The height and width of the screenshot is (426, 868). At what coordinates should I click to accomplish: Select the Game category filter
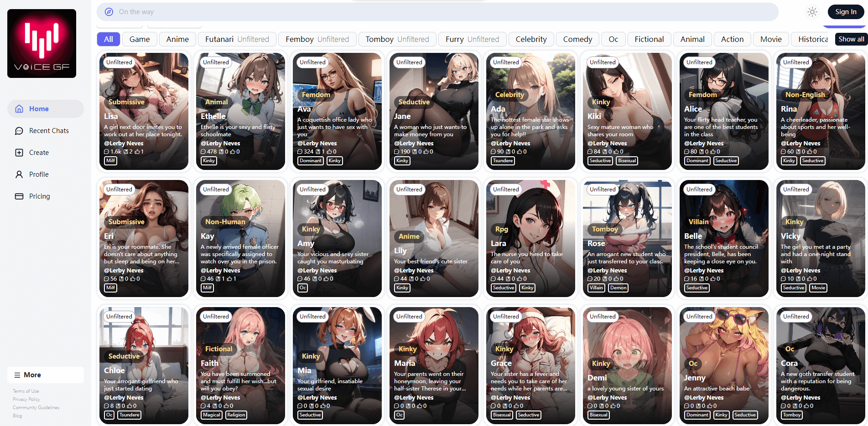pos(139,39)
